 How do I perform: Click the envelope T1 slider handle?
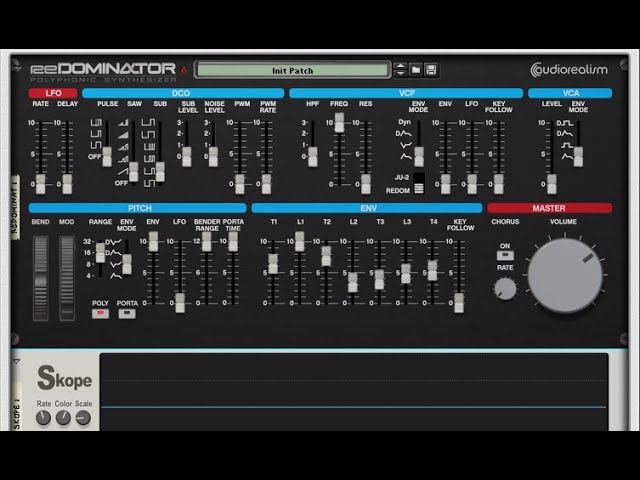pyautogui.click(x=273, y=264)
